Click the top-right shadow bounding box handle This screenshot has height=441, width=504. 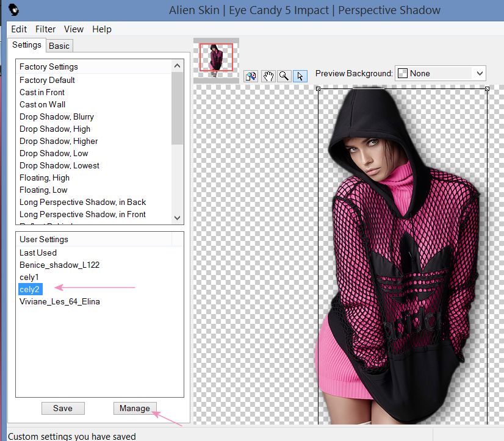[487, 88]
